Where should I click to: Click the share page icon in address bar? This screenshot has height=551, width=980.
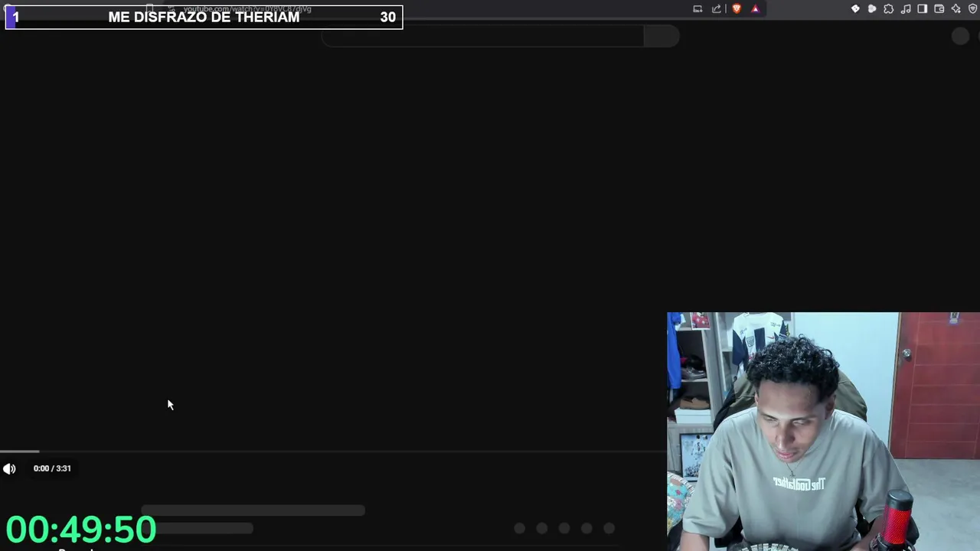[717, 9]
